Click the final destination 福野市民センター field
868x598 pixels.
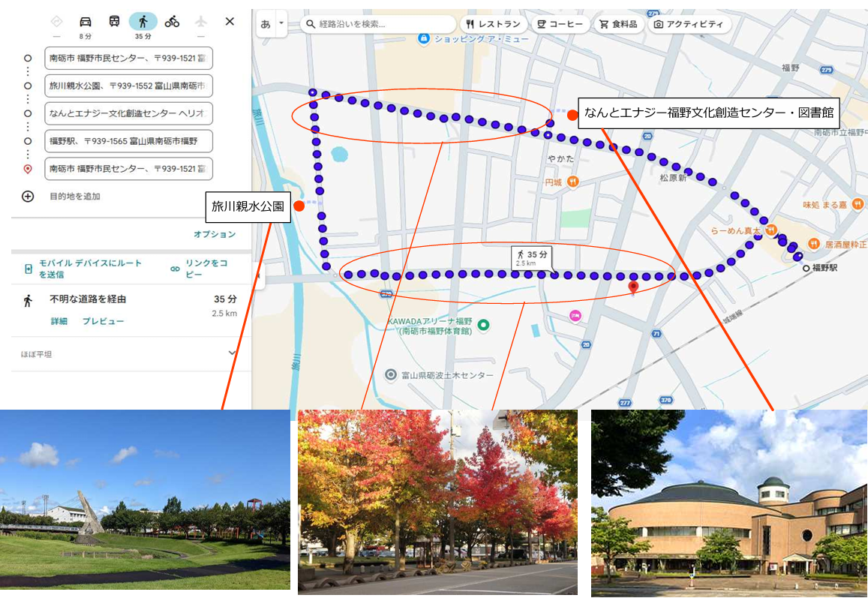click(x=128, y=169)
